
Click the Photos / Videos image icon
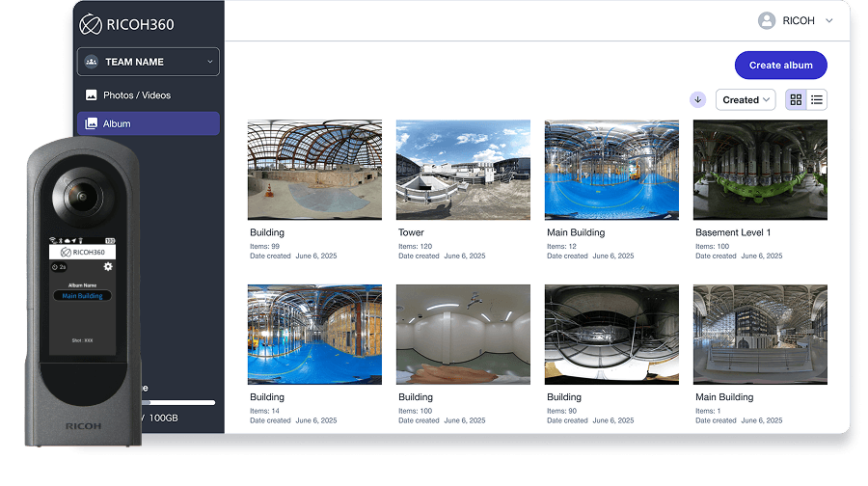pyautogui.click(x=92, y=95)
